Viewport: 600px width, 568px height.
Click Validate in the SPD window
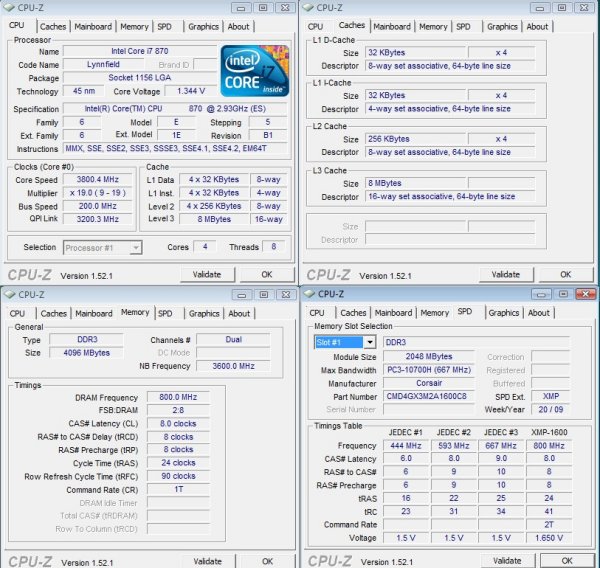(507, 561)
